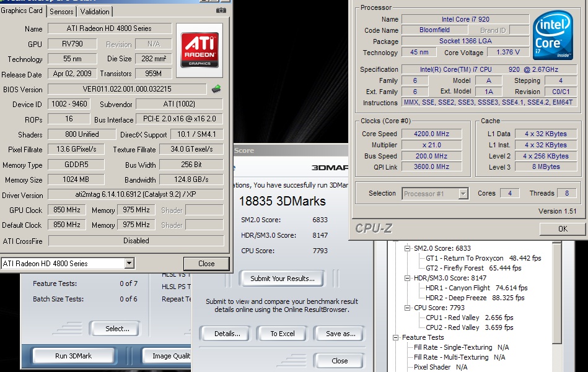Screen dimensions: 588x372
Task: Open the Graphics Card tab
Action: click(x=22, y=11)
